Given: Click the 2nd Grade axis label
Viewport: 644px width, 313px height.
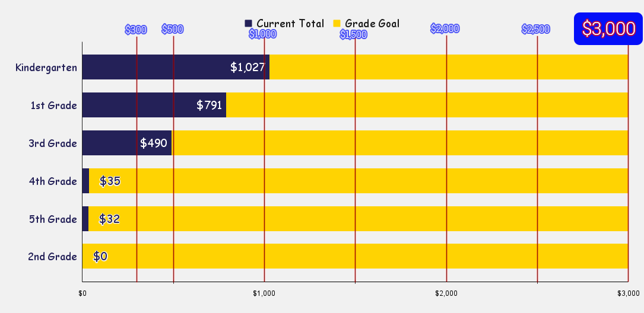Looking at the screenshot, I should [52, 257].
